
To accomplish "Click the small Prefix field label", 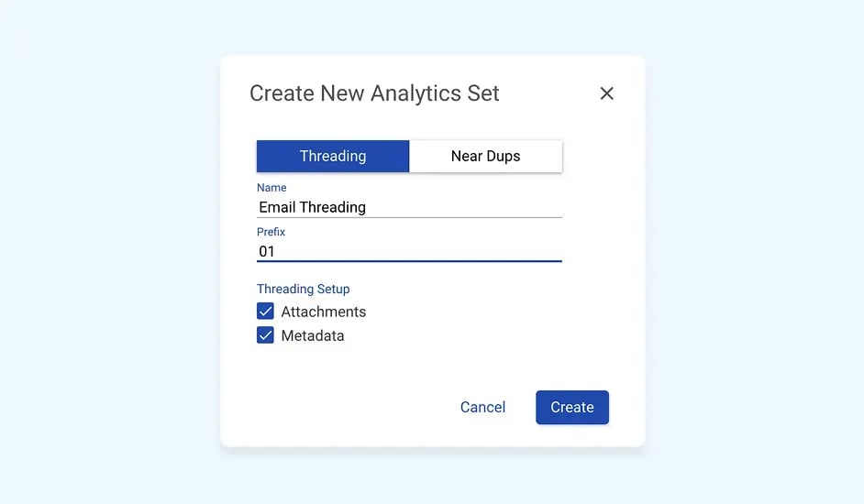I will [271, 232].
